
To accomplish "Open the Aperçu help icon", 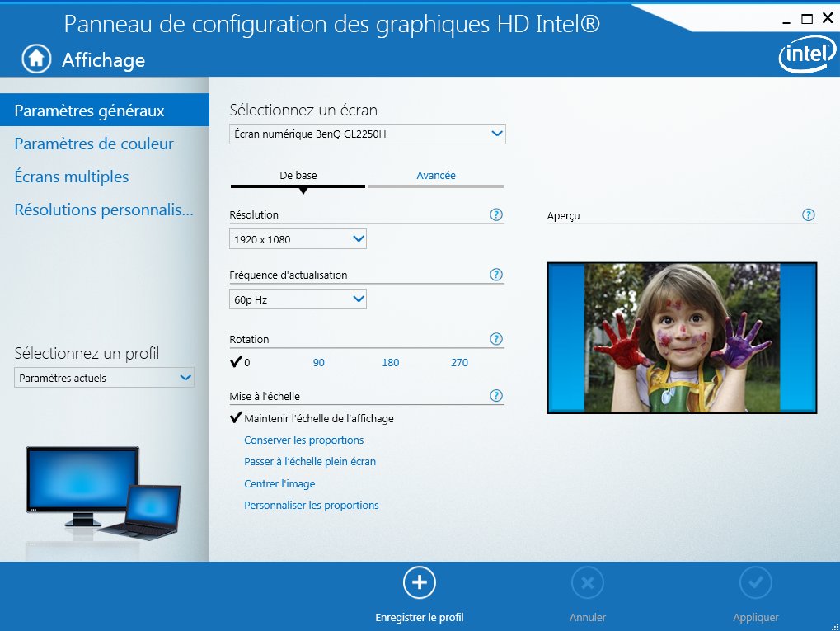I will click(808, 214).
